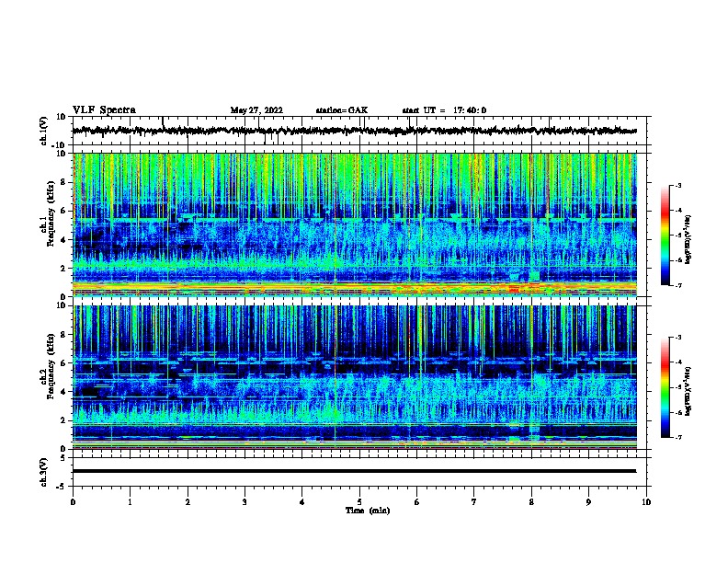
Task: Click the ch.1 waveform trace panel
Action: tap(358, 131)
